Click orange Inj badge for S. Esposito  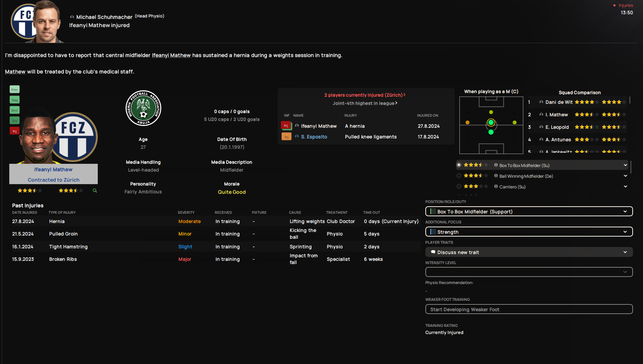tap(286, 137)
